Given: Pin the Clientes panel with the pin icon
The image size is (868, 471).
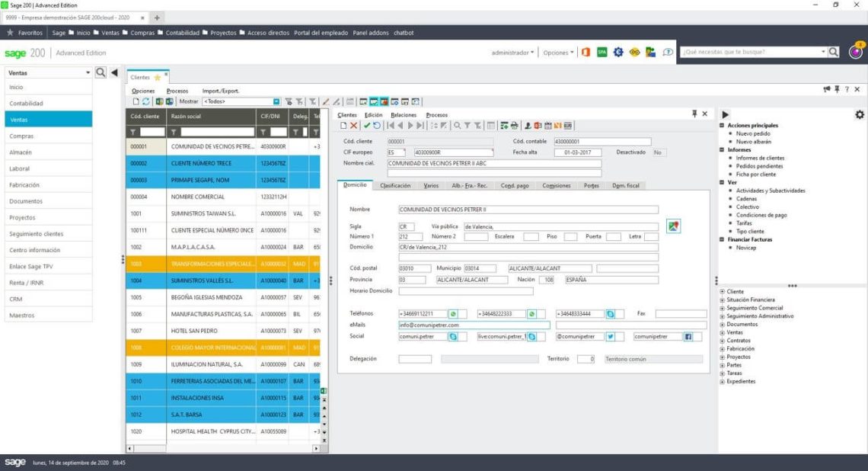Looking at the screenshot, I should coord(695,114).
